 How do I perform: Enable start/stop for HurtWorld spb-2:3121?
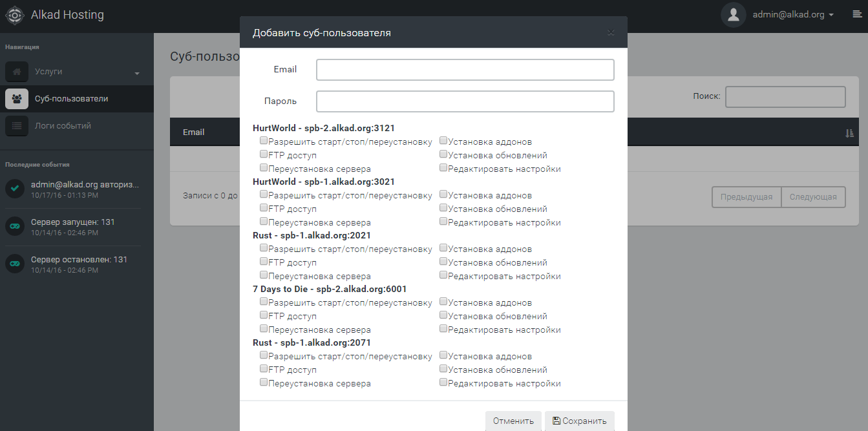(264, 140)
